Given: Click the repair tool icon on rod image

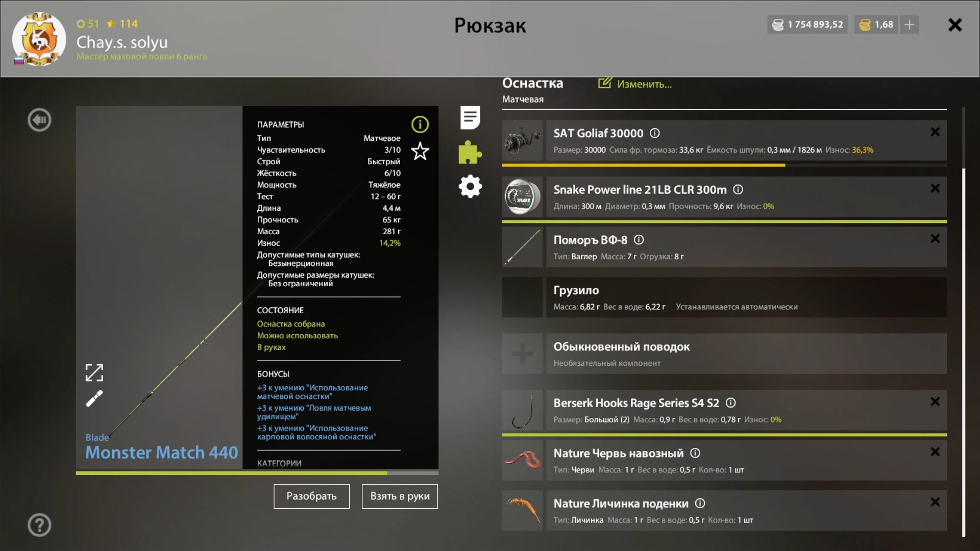Looking at the screenshot, I should click(x=94, y=398).
